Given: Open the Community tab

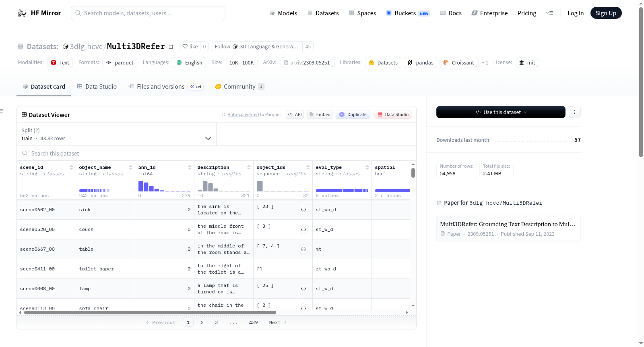Looking at the screenshot, I should 239,87.
